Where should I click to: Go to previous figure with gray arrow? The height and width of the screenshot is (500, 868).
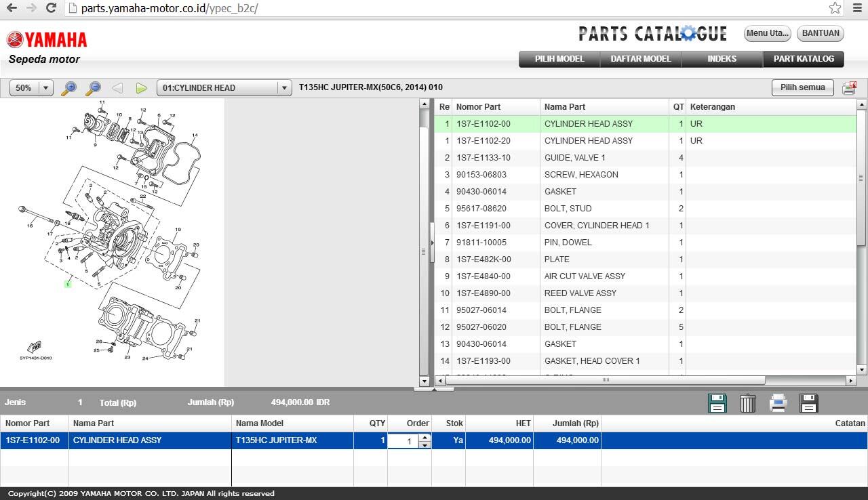(117, 88)
